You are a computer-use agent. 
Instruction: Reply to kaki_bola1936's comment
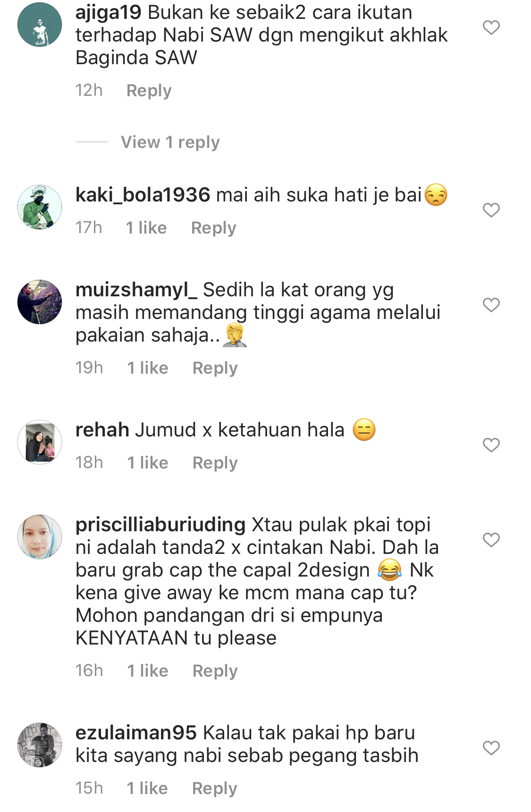(213, 228)
